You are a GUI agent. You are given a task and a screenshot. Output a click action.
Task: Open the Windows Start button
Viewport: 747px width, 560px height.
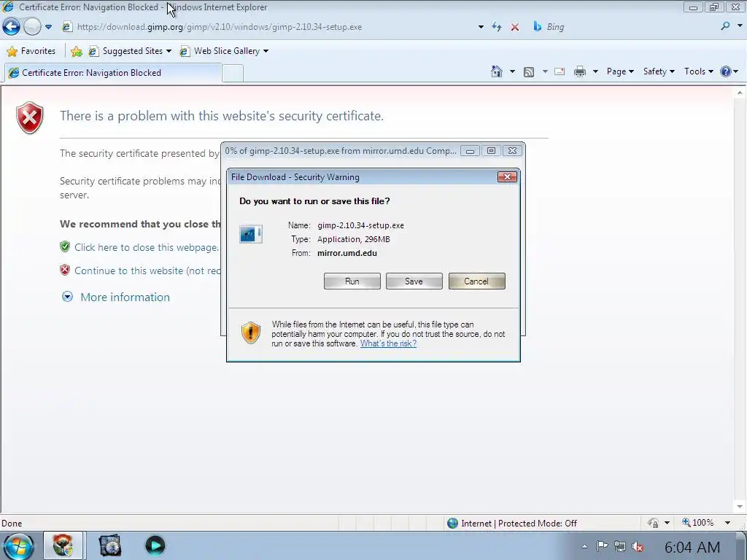(18, 546)
